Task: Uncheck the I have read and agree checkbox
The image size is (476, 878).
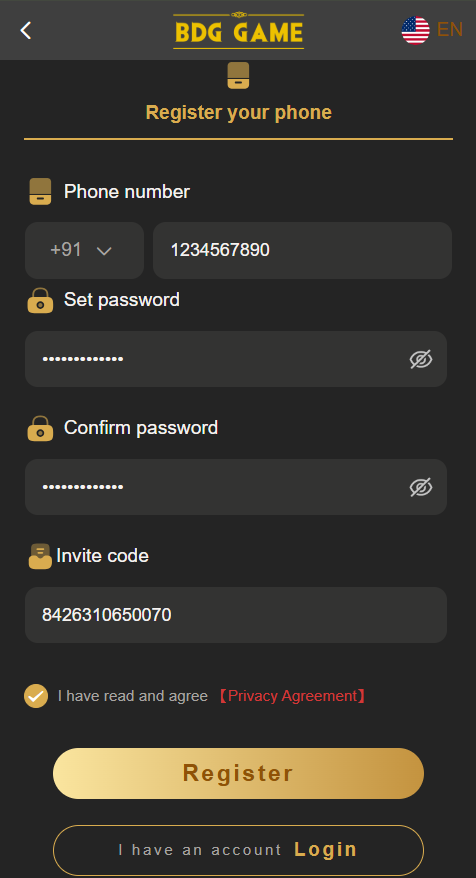Action: pos(36,696)
